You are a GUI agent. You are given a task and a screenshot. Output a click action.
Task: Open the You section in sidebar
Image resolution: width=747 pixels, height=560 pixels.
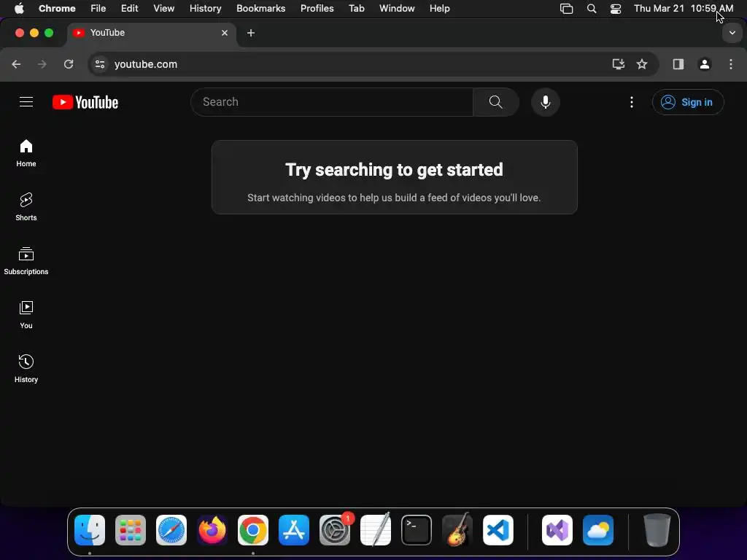[26, 315]
